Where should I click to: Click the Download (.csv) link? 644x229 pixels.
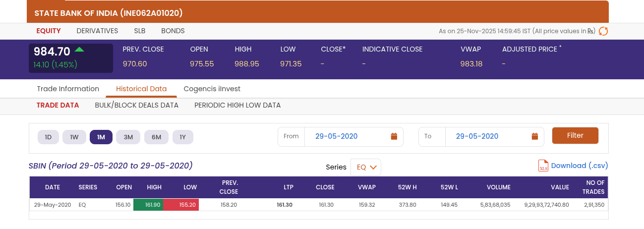[x=579, y=166]
